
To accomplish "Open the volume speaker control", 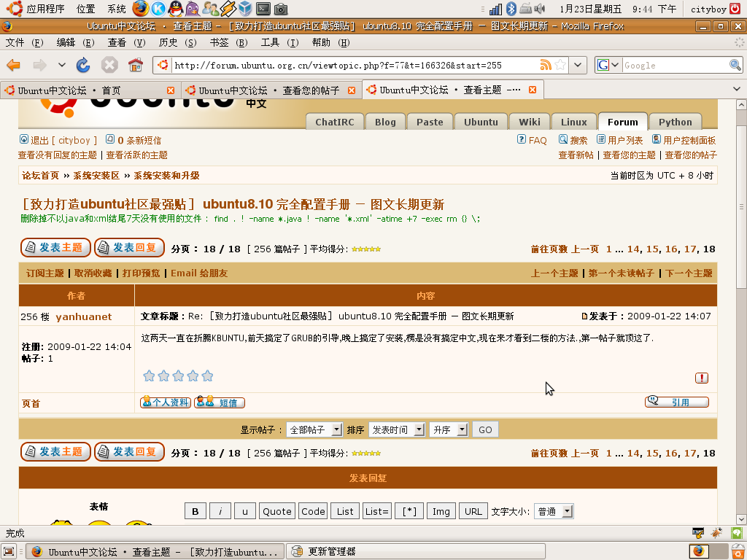I will 540,9.
